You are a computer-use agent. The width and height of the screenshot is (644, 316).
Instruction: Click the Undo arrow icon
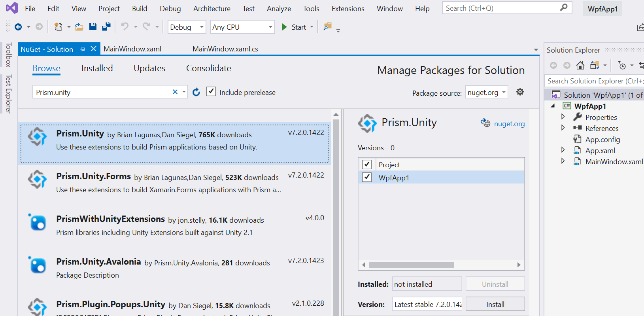125,26
